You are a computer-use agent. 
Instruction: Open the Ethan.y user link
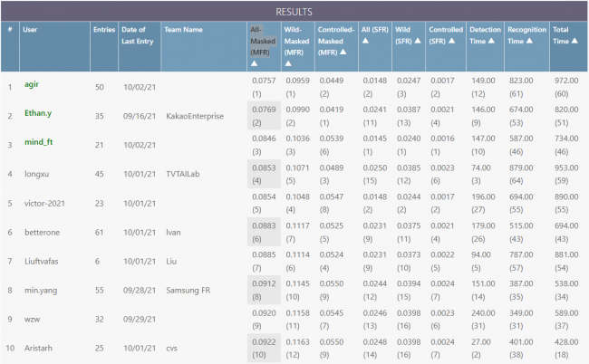click(x=38, y=115)
